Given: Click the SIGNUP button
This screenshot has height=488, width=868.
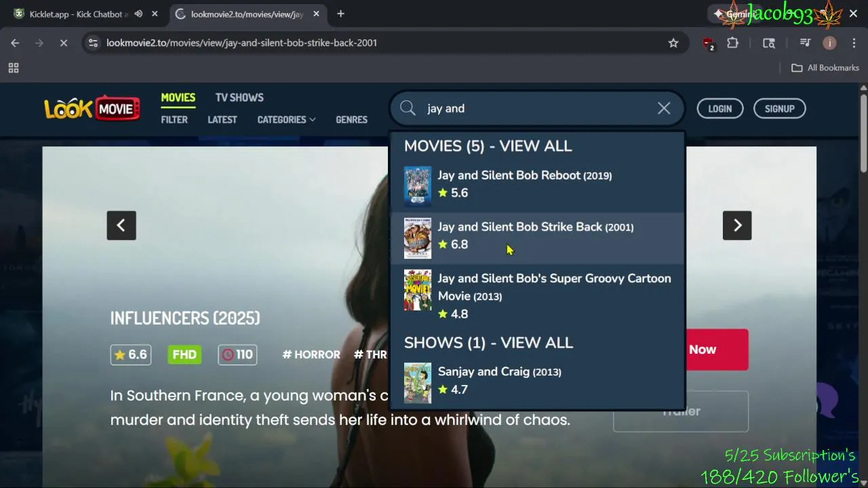Looking at the screenshot, I should (x=779, y=108).
